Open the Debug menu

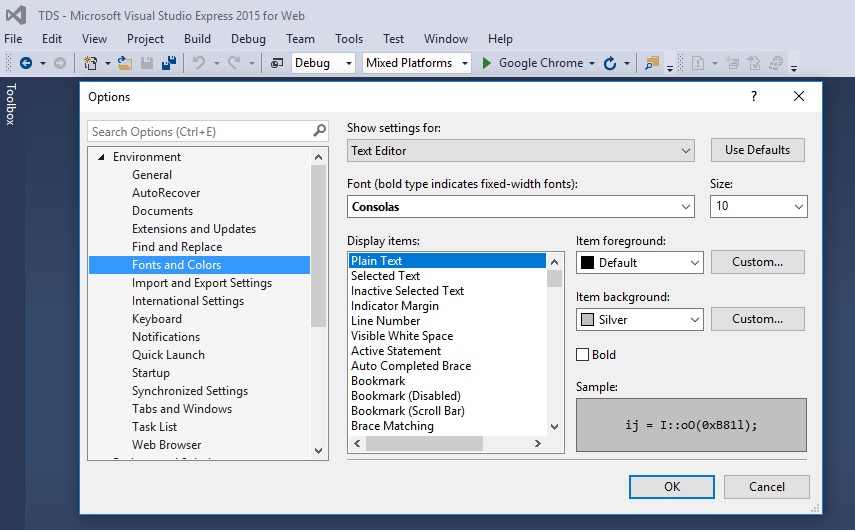tap(248, 39)
